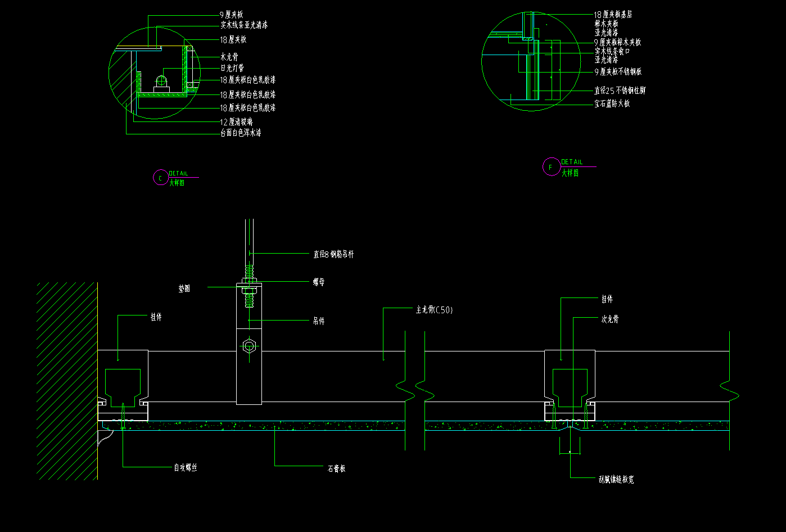Viewport: 786px width, 532px height.
Task: Select the "9厘夹板" label in detail C
Action: pos(232,15)
